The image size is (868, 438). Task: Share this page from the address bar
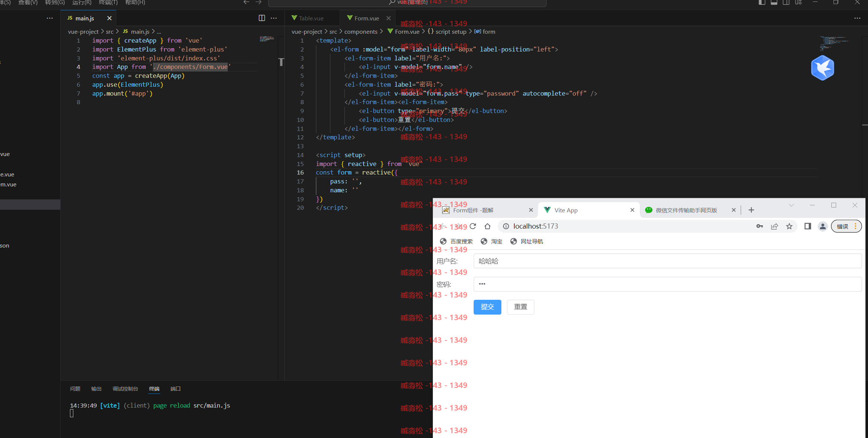tap(774, 226)
